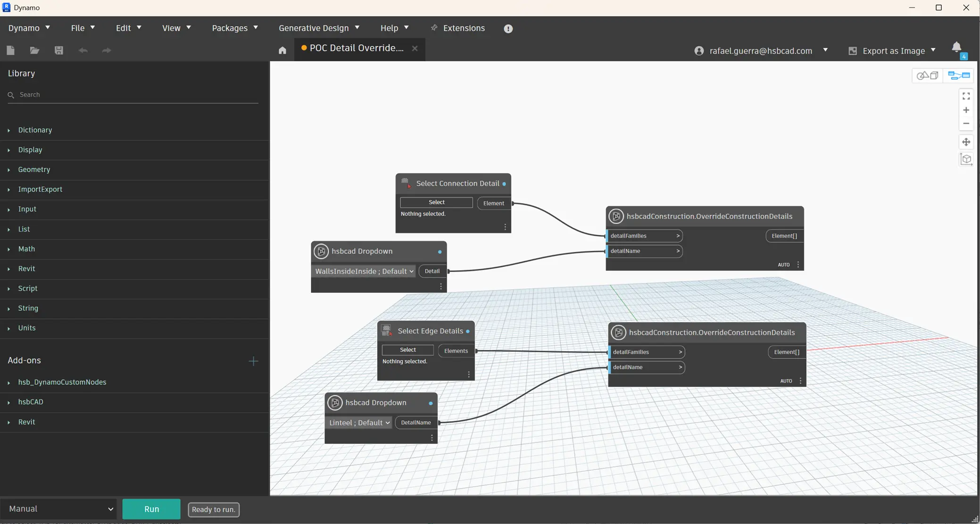Open the WallsInsideInside ; Default dropdown

[x=364, y=271]
